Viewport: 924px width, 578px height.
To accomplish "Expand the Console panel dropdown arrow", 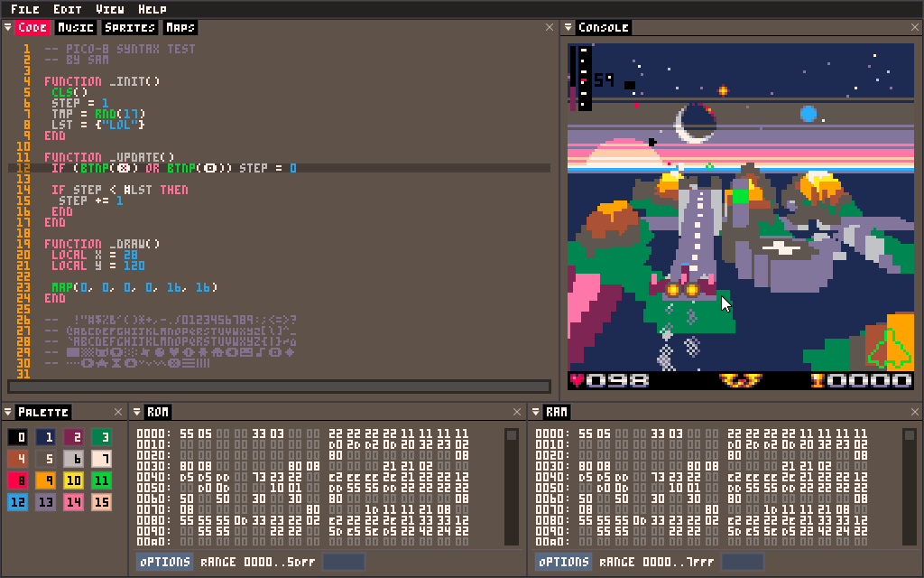I will pos(568,27).
